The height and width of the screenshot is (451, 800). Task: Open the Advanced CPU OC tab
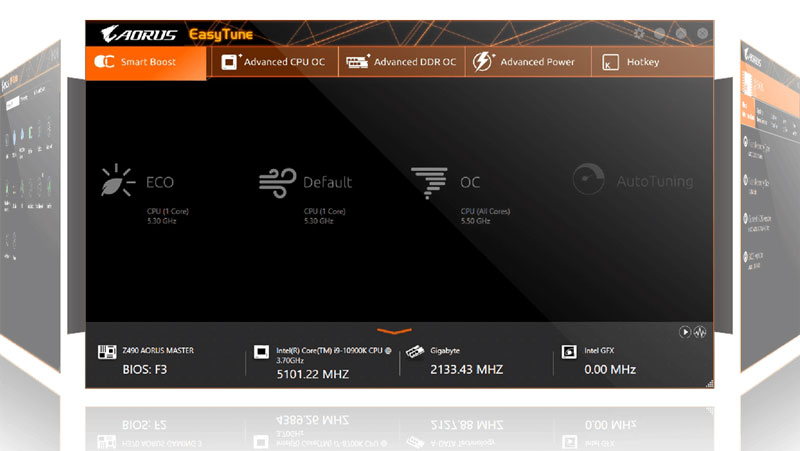tap(275, 62)
